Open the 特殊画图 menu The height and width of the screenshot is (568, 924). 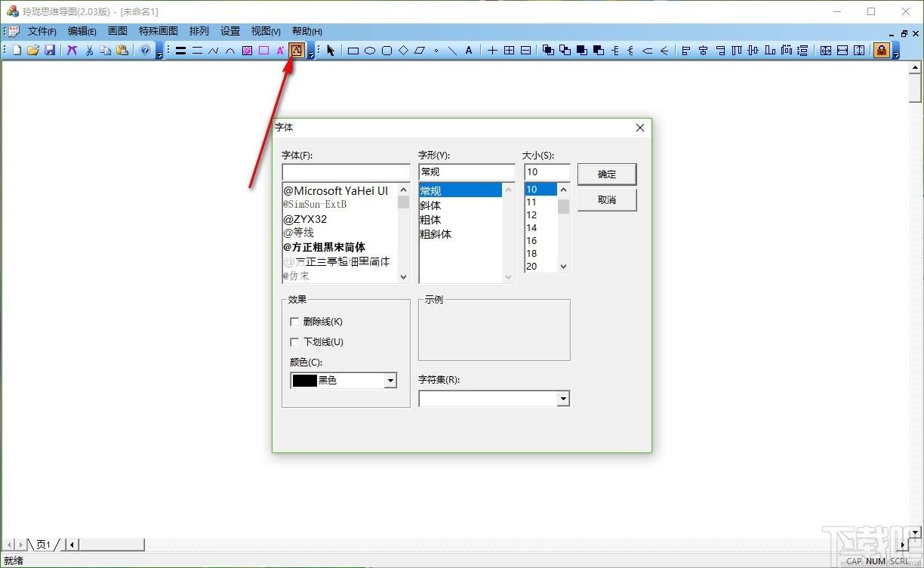tap(159, 31)
